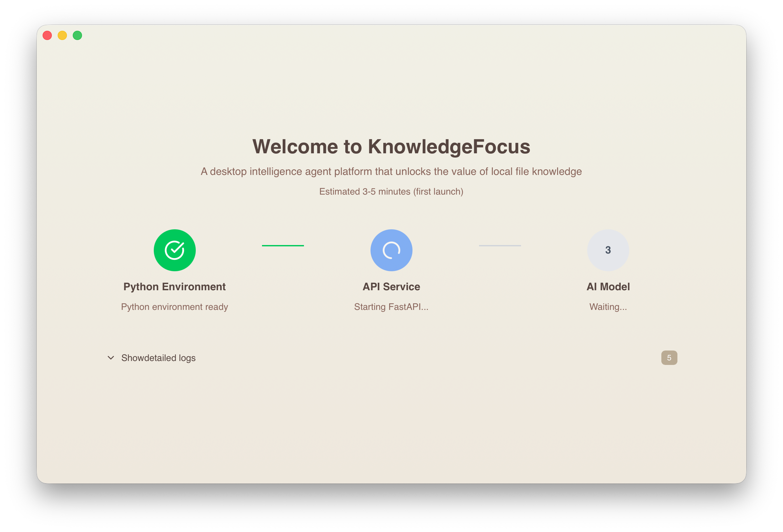
Task: Expand the Show detailed logs chevron
Action: coord(111,358)
